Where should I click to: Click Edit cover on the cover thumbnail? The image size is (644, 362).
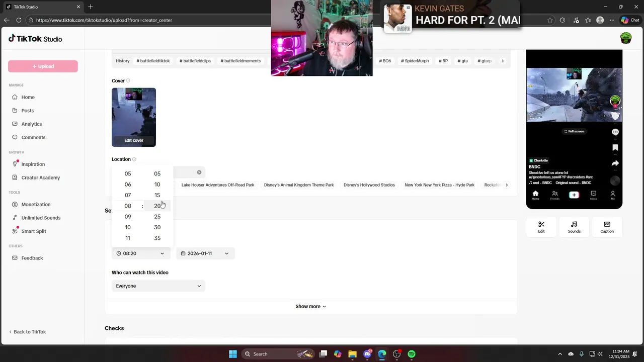click(134, 140)
